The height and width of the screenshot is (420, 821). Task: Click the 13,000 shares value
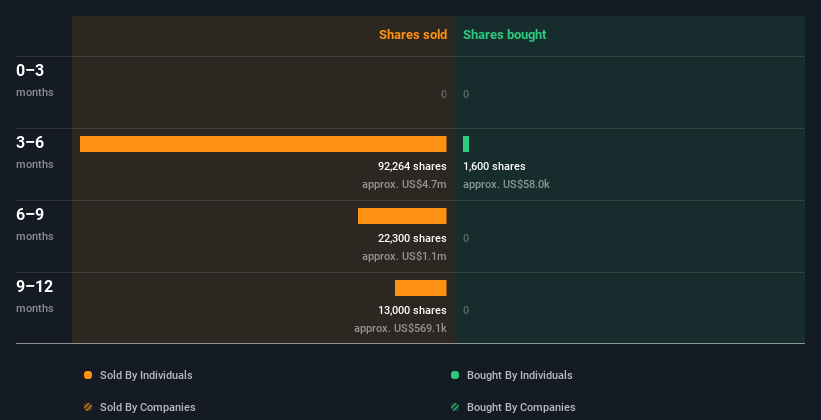(x=412, y=311)
